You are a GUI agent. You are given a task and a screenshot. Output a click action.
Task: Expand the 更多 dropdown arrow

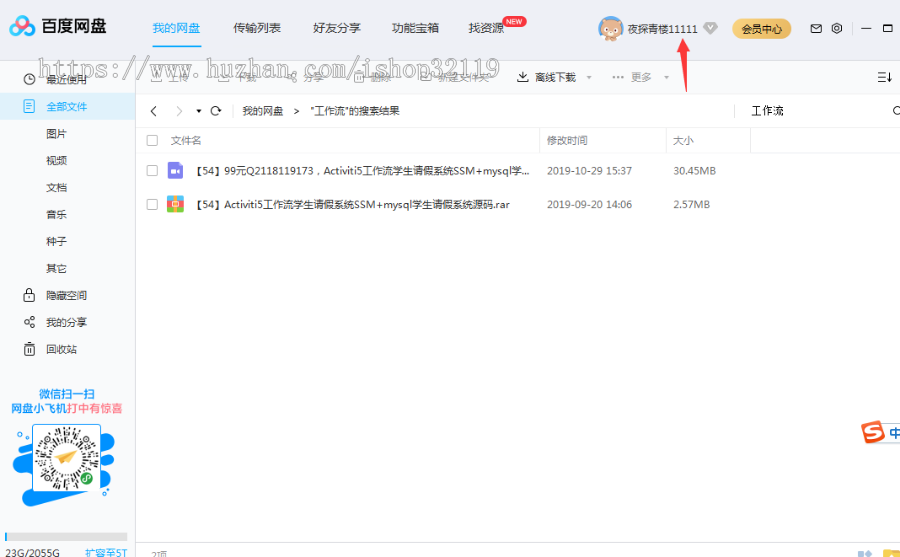(x=666, y=78)
